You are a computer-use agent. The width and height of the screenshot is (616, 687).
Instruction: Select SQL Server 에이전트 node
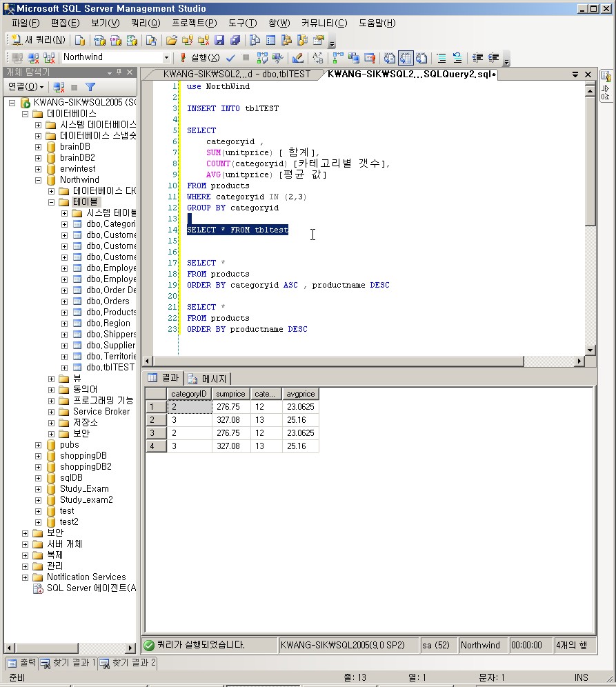coord(91,588)
